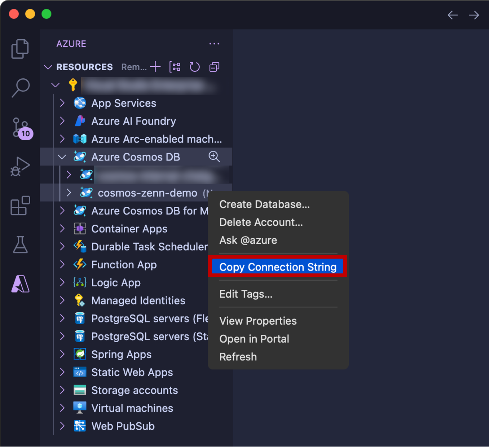The height and width of the screenshot is (448, 489).
Task: Select the Storage accounts row
Action: pos(136,390)
